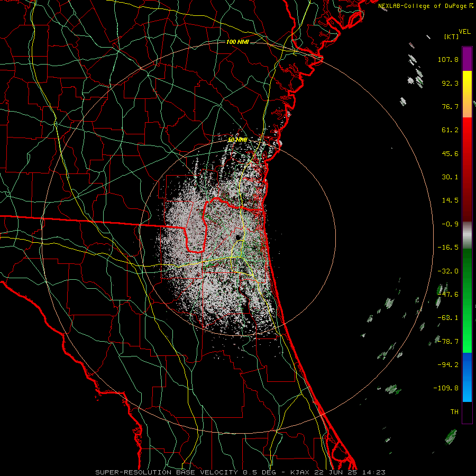
Task: Select the -47.6 legend value
Action: pyautogui.click(x=448, y=295)
